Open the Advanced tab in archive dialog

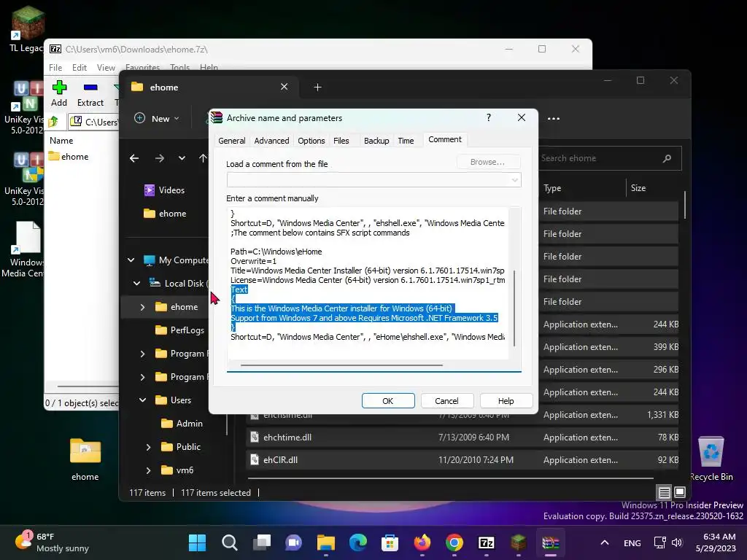tap(271, 141)
